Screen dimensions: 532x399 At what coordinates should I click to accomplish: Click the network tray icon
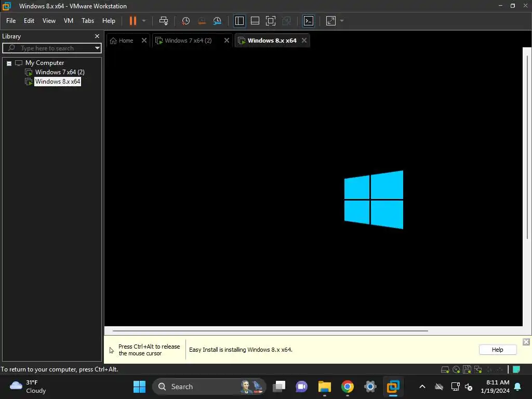455,387
